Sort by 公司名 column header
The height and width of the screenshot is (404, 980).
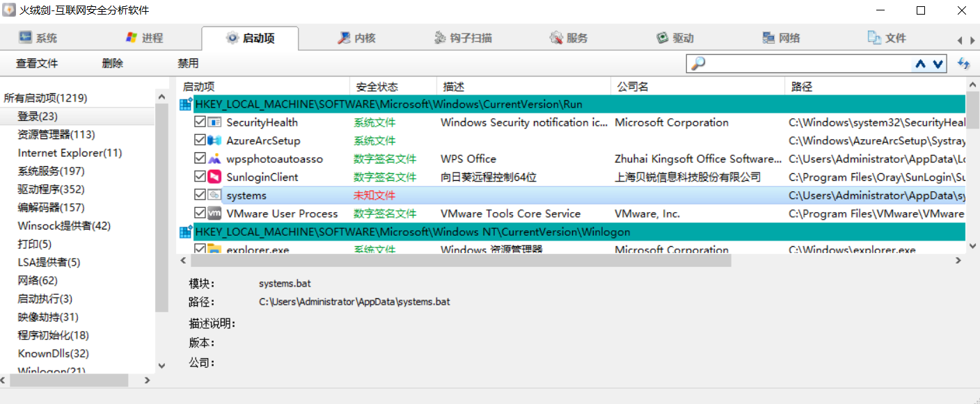(697, 86)
